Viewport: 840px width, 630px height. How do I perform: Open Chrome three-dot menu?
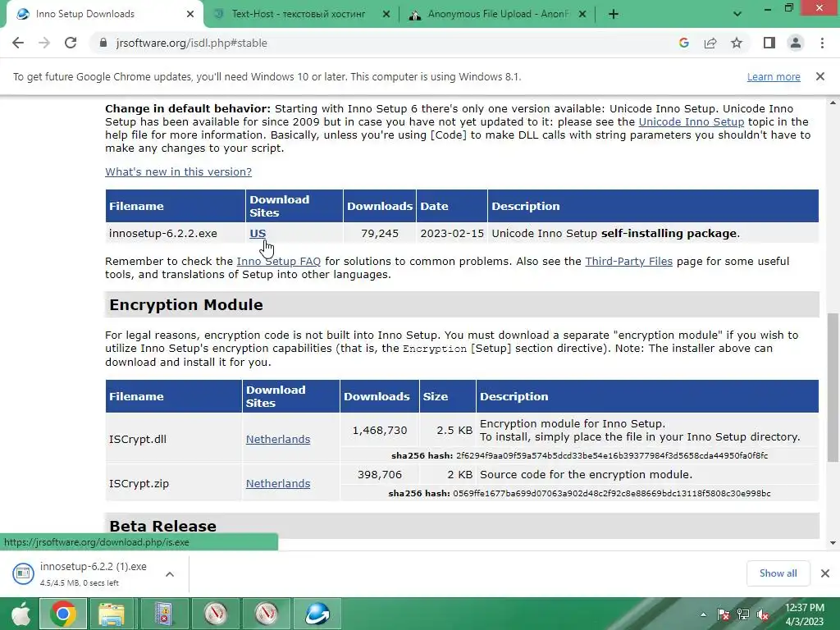822,43
